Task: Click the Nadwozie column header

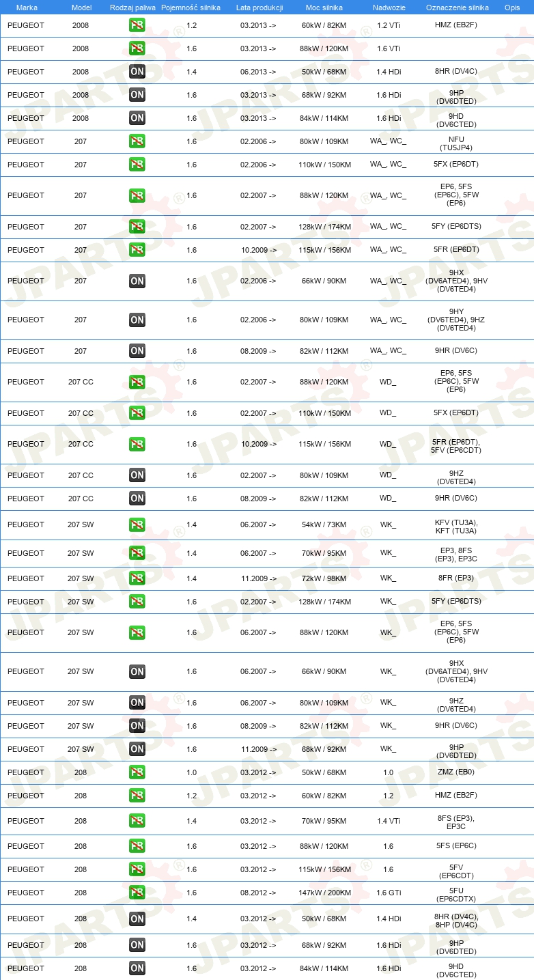Action: (389, 8)
